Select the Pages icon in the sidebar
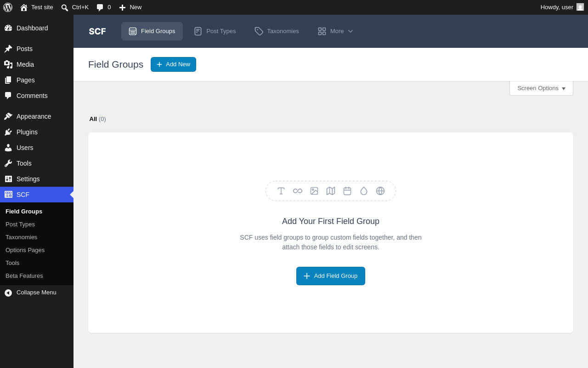The image size is (588, 368). point(8,80)
